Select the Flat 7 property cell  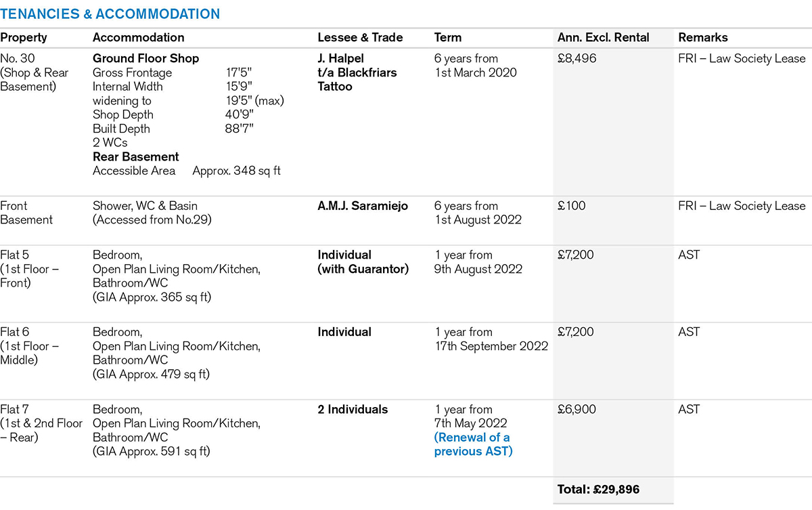41,423
